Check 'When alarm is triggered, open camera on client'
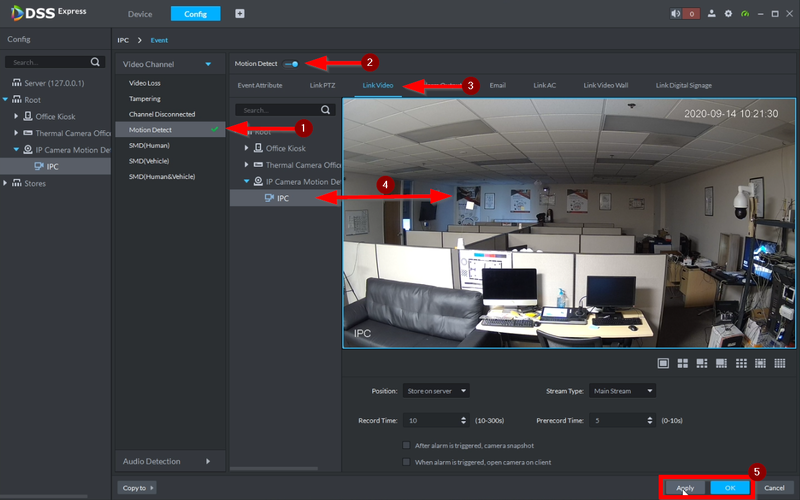The image size is (800, 500). [x=406, y=462]
